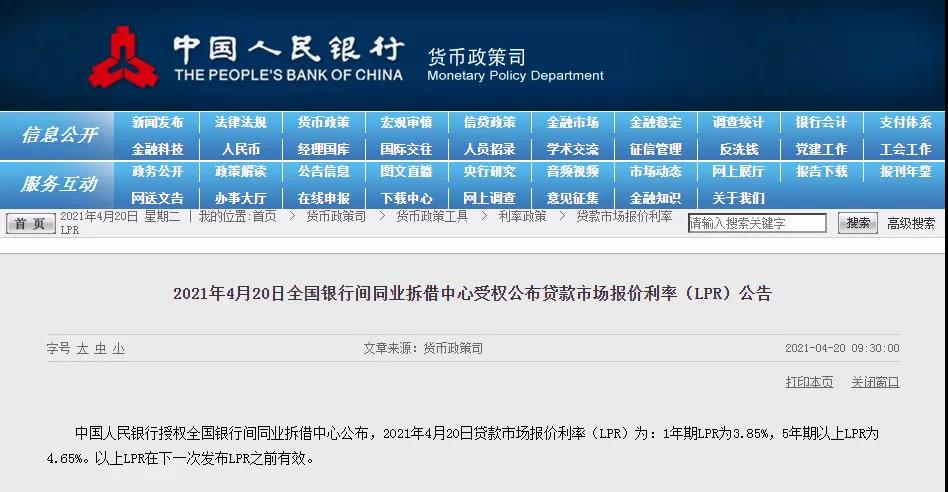Open 金融稳定 section
948x492 pixels.
coord(655,123)
